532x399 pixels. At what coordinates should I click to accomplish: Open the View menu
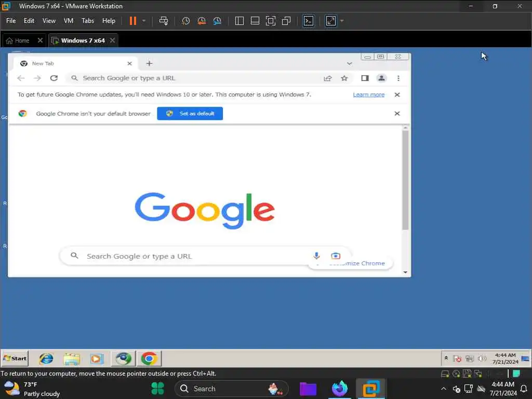[x=49, y=21]
